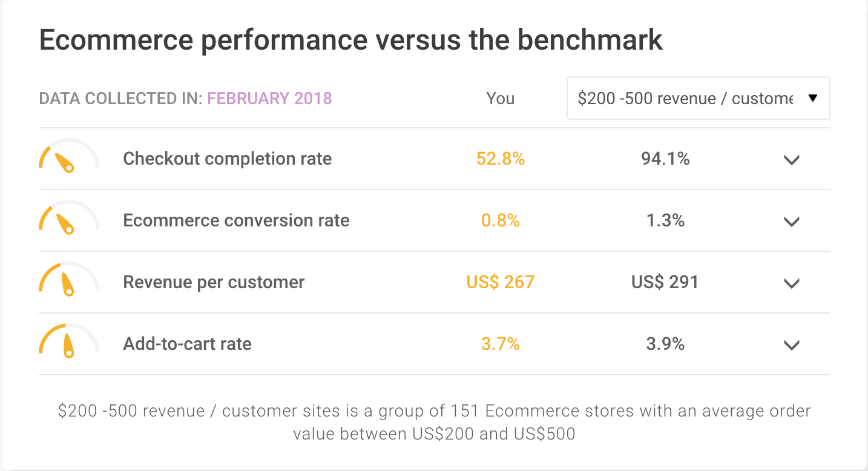This screenshot has width=868, height=471.
Task: Click the Ecommerce performance report title
Action: pyautogui.click(x=350, y=39)
